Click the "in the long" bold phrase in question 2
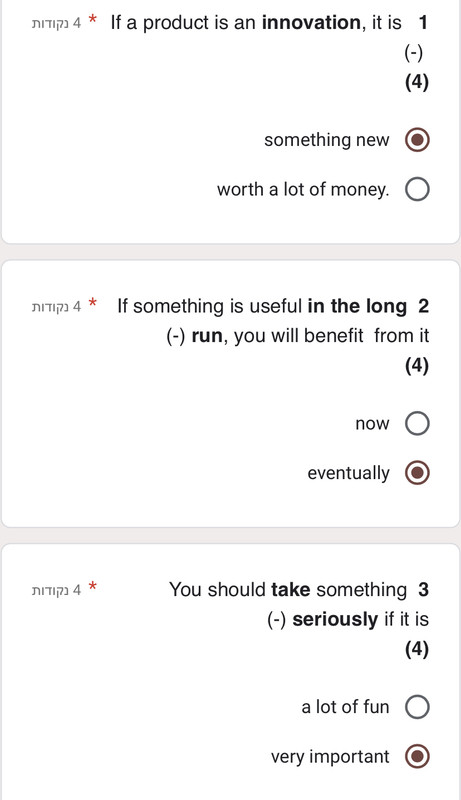This screenshot has height=800, width=461. 357,307
